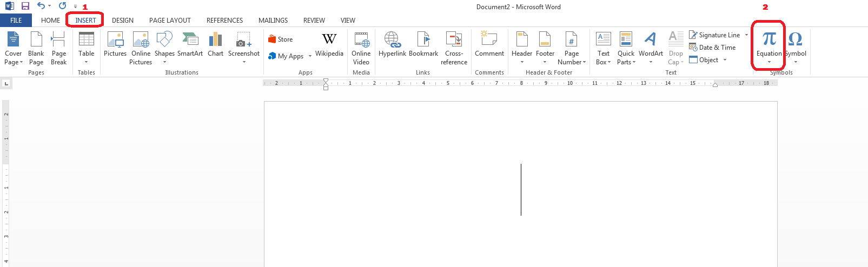Click the Word application icon in title bar
Screen dimensions: 868x267
[x=9, y=6]
